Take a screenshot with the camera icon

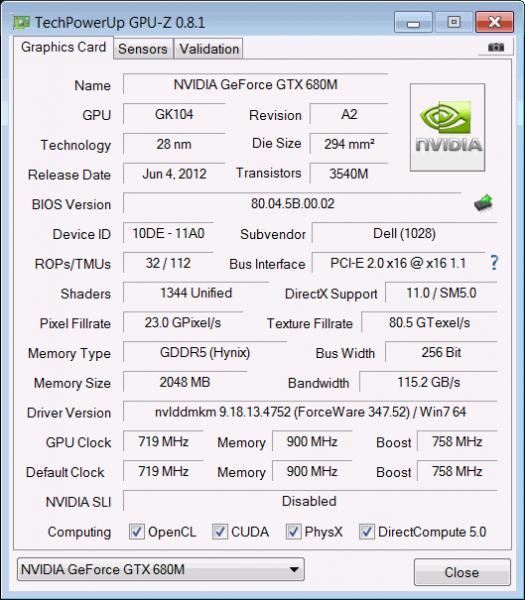point(496,47)
